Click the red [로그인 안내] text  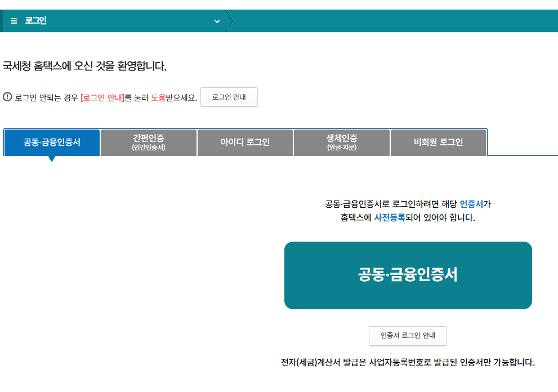[102, 97]
